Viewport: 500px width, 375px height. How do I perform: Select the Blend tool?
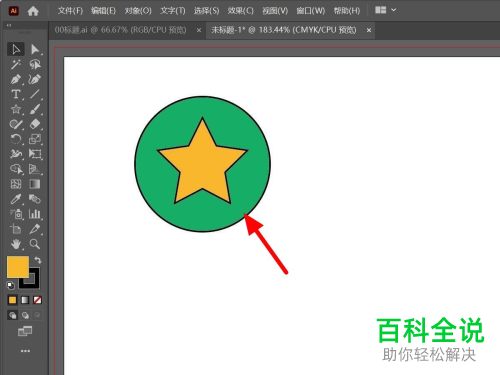click(x=35, y=199)
